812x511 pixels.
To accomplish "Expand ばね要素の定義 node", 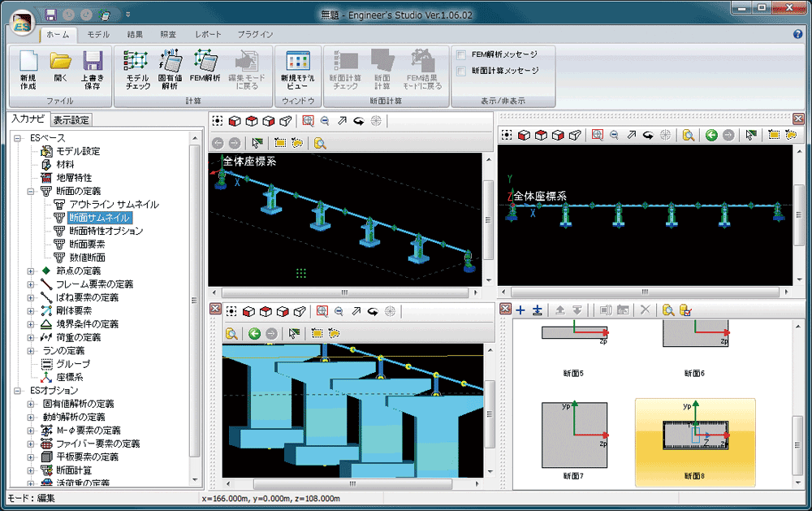I will pyautogui.click(x=31, y=297).
